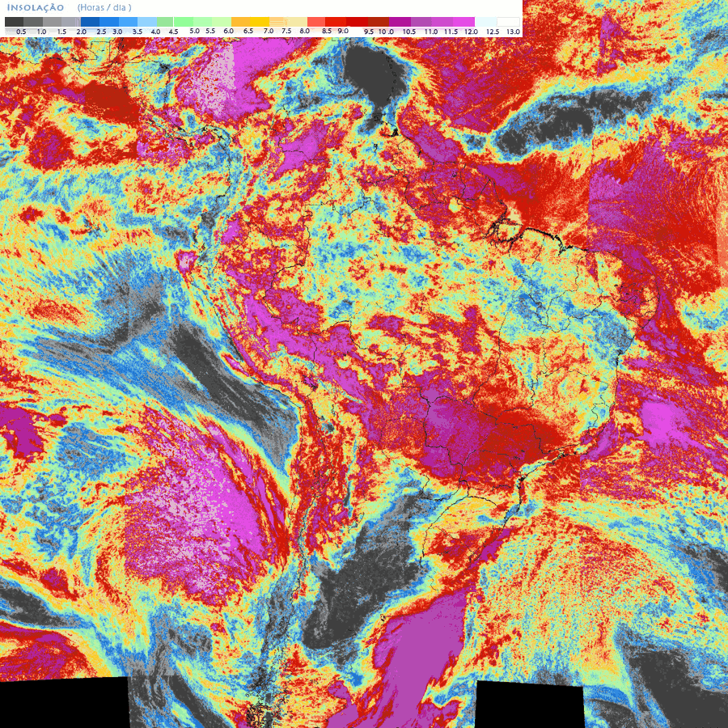Select the 1.5 legend value

(61, 32)
